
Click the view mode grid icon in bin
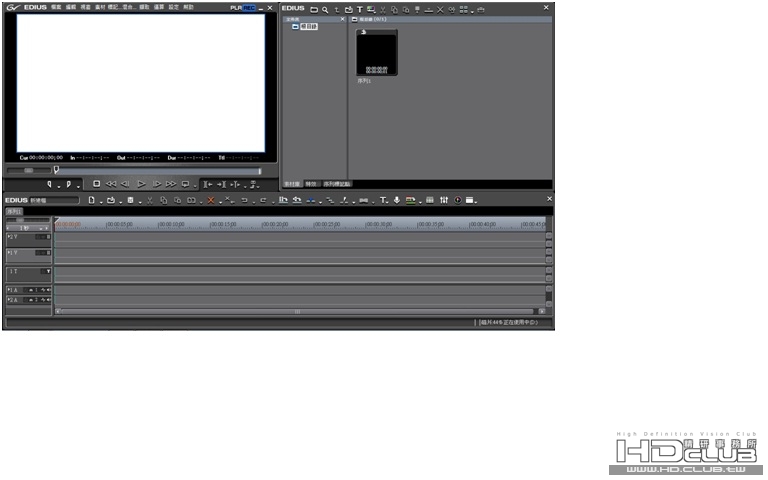pos(463,10)
